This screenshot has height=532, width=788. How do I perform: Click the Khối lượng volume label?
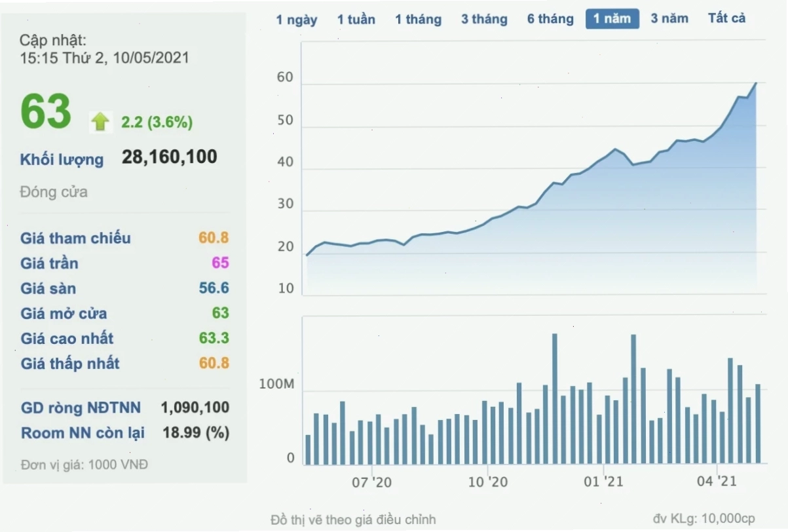[x=62, y=160]
